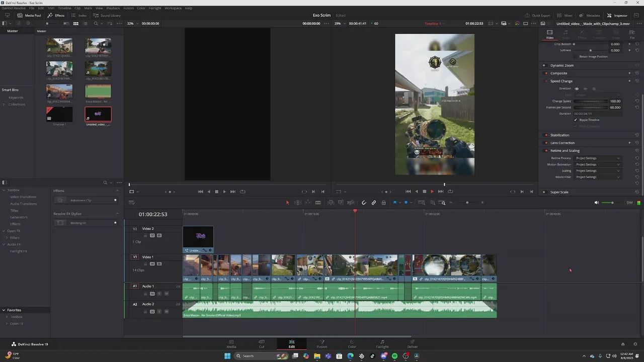Add keyframe for Composite section

(x=629, y=73)
